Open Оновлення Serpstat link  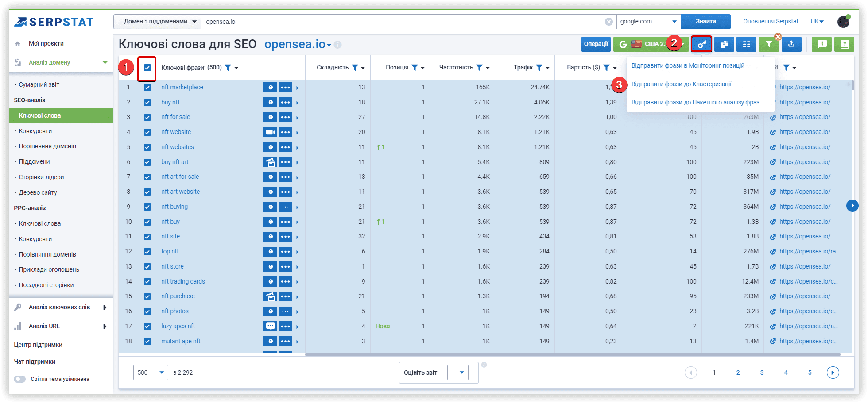(x=771, y=21)
